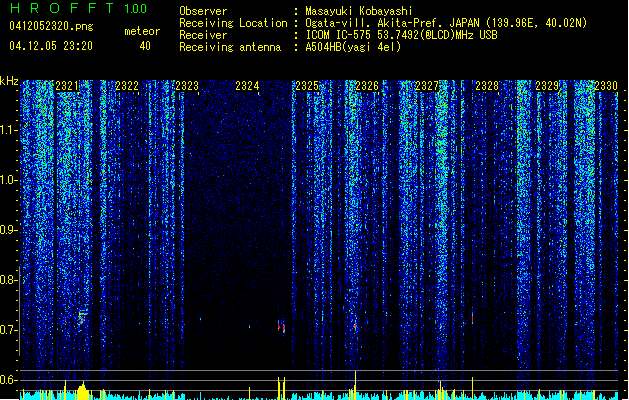The height and width of the screenshot is (400, 629).
Task: Click the meteor echo after 2321 near 0.7 kHz
Action: [x=82, y=318]
